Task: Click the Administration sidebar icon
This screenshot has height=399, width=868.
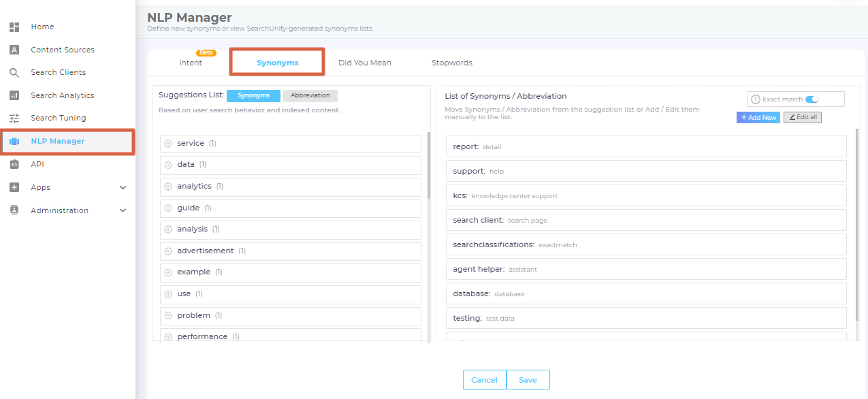Action: coord(14,210)
